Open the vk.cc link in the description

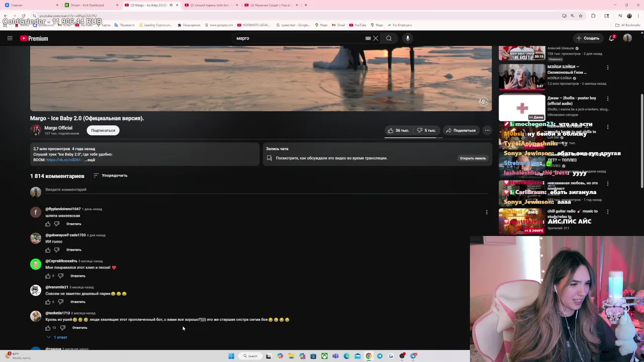63,160
